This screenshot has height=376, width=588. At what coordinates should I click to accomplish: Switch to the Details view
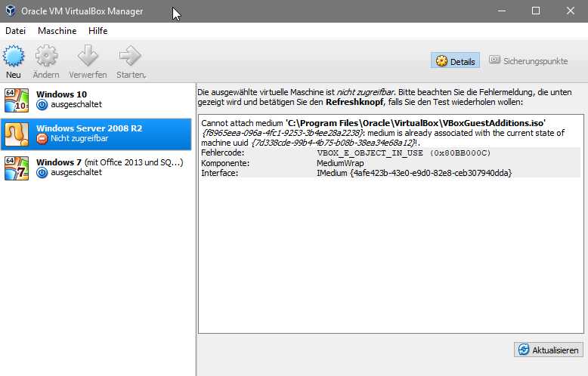pyautogui.click(x=455, y=60)
